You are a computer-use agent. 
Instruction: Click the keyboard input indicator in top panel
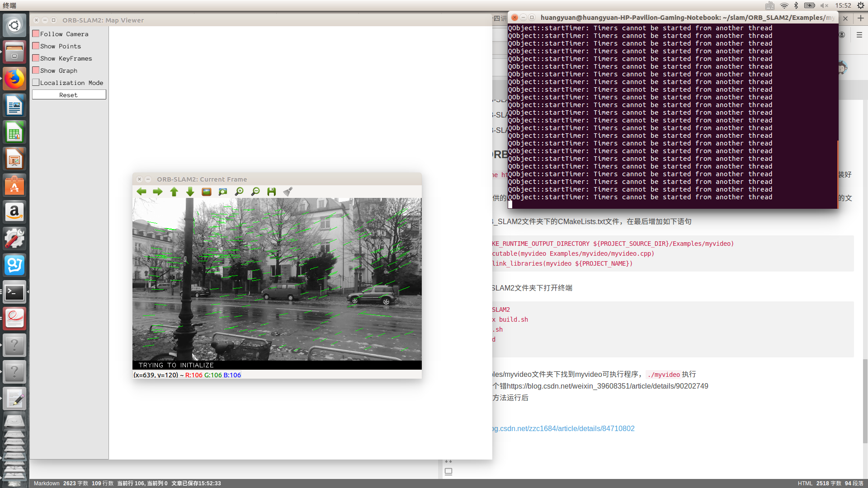770,5
